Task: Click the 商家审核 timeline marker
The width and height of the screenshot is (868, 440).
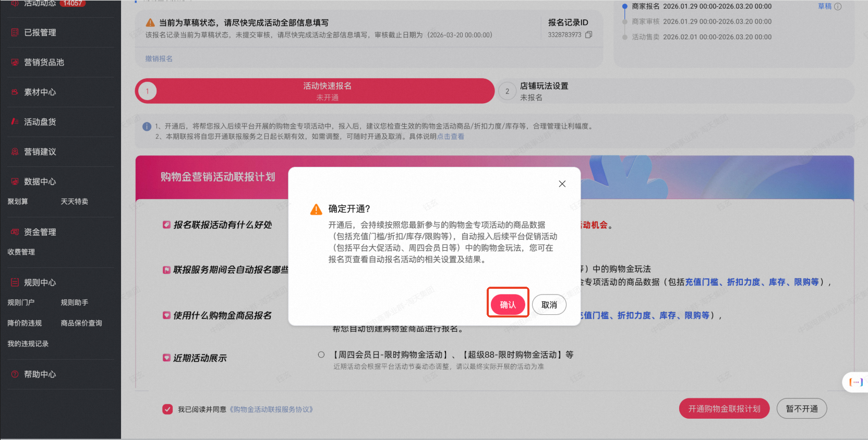Action: (x=624, y=22)
